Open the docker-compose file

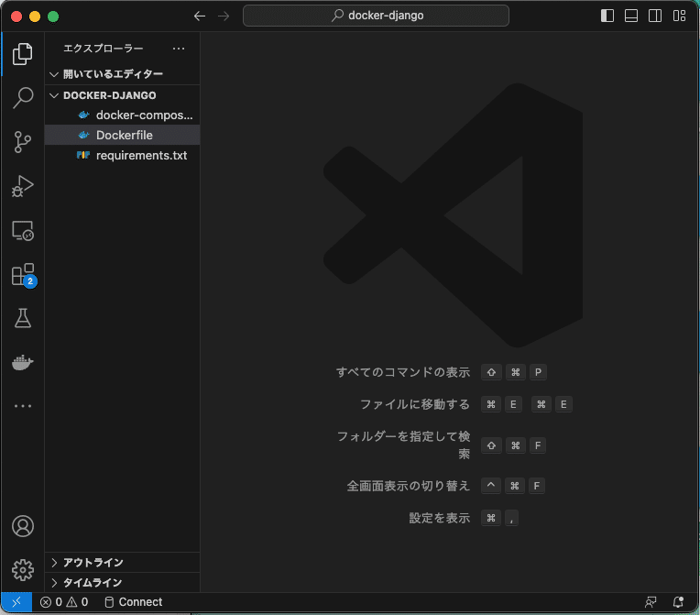pos(123,115)
